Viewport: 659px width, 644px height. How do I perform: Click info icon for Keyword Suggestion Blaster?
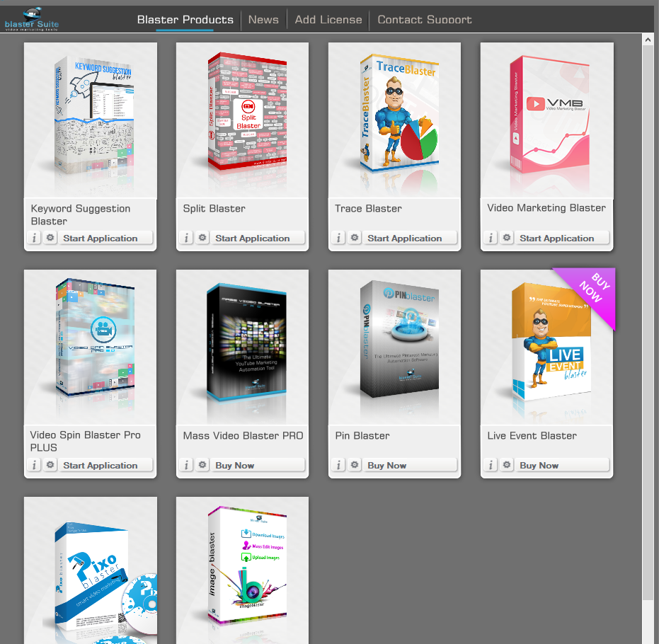click(34, 238)
